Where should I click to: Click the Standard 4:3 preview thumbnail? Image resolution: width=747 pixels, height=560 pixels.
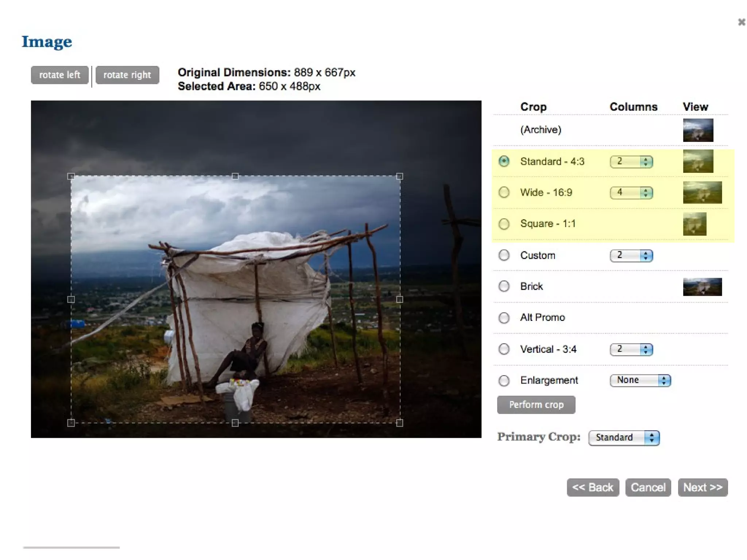point(698,161)
